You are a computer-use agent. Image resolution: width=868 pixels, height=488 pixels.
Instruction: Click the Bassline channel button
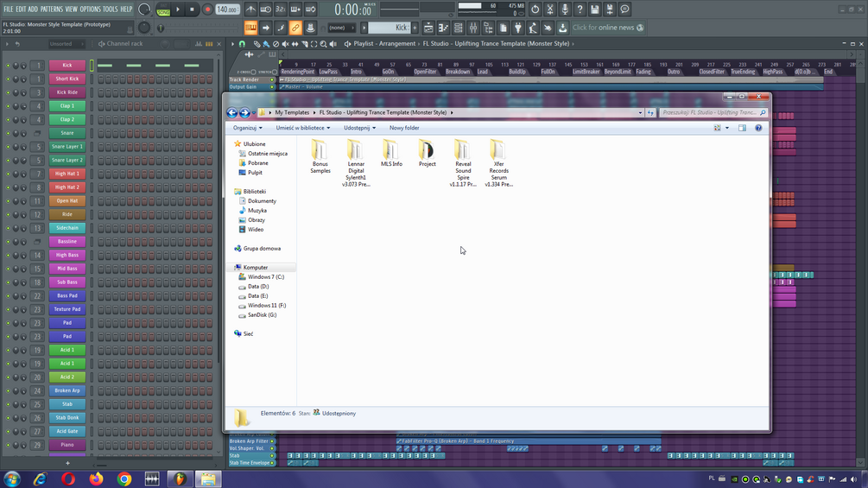(67, 242)
